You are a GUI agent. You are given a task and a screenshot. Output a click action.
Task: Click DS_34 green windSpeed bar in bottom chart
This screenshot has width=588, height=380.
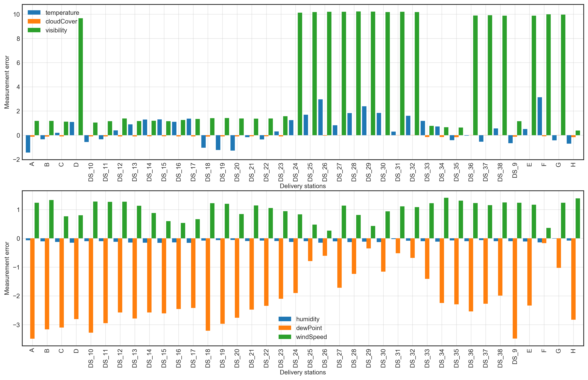tap(446, 218)
